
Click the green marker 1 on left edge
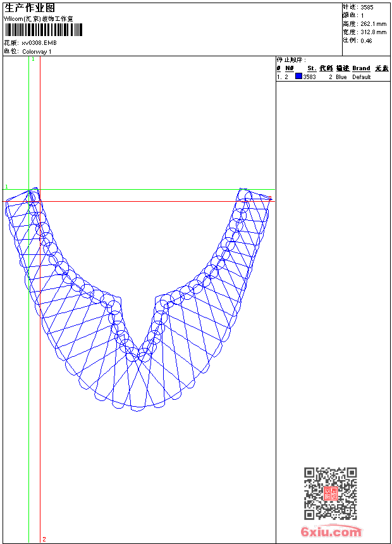coord(7,187)
